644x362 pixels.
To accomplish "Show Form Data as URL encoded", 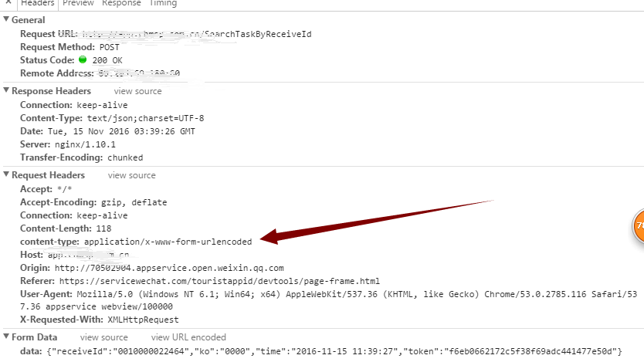I will coord(188,337).
